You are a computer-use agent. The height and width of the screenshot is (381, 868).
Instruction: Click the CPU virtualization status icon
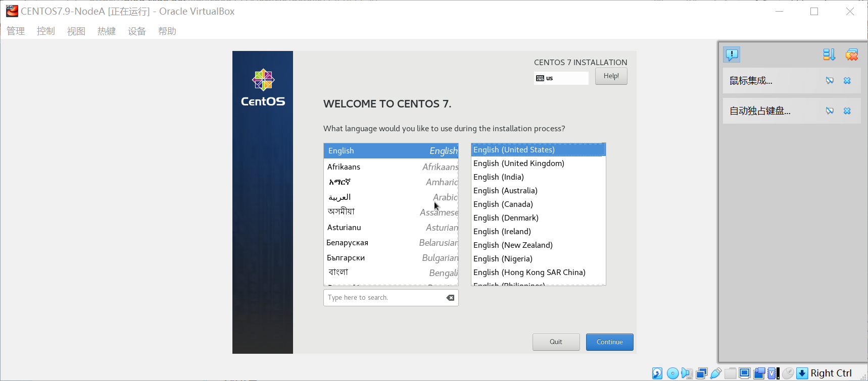pyautogui.click(x=774, y=373)
